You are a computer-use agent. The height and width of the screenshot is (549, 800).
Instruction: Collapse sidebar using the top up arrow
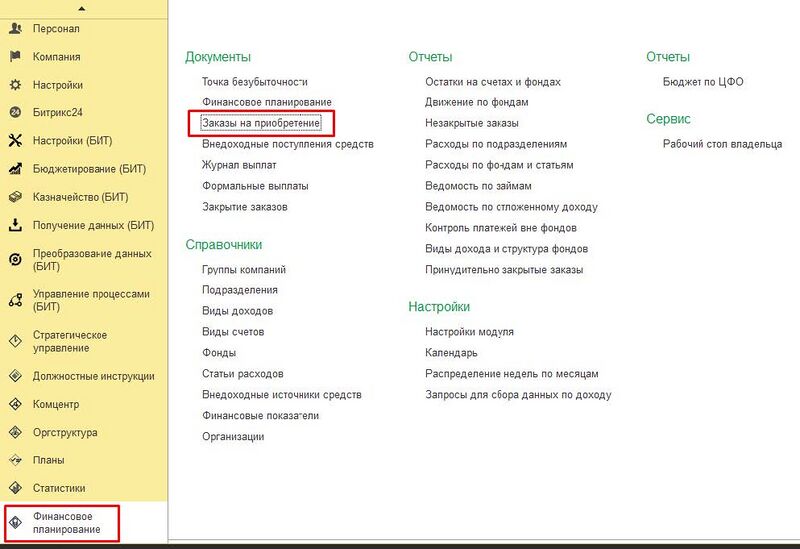point(82,9)
